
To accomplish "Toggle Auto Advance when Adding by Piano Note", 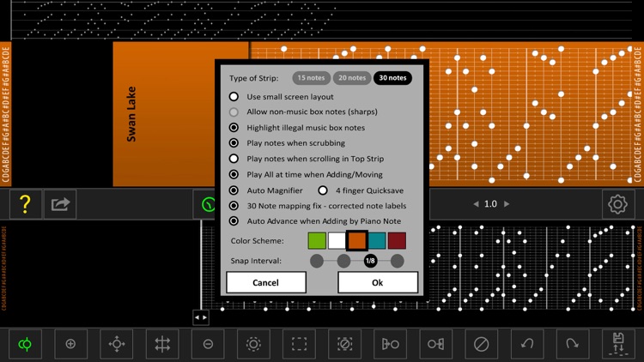I will (234, 220).
